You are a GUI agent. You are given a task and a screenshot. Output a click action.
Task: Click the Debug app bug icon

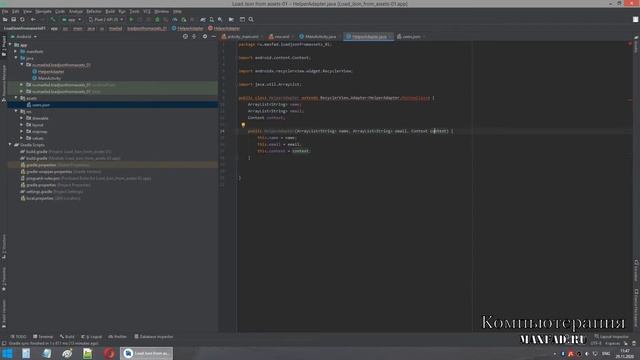157,20
